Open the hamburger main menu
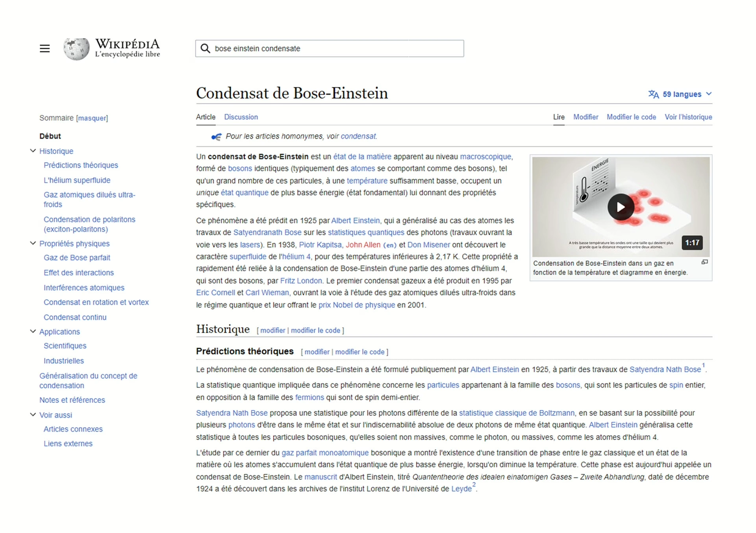The image size is (756, 533). pyautogui.click(x=44, y=48)
